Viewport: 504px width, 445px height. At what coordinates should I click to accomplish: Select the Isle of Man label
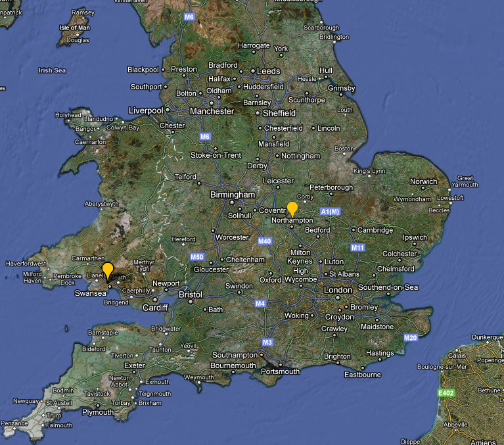coord(76,28)
